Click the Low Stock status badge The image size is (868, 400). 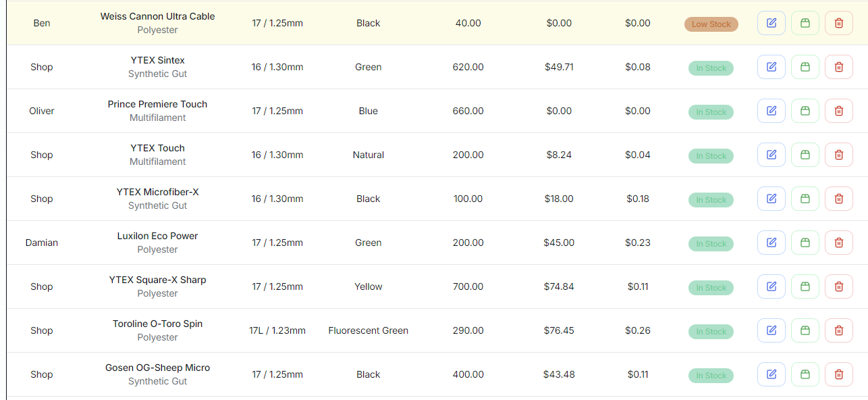click(711, 24)
